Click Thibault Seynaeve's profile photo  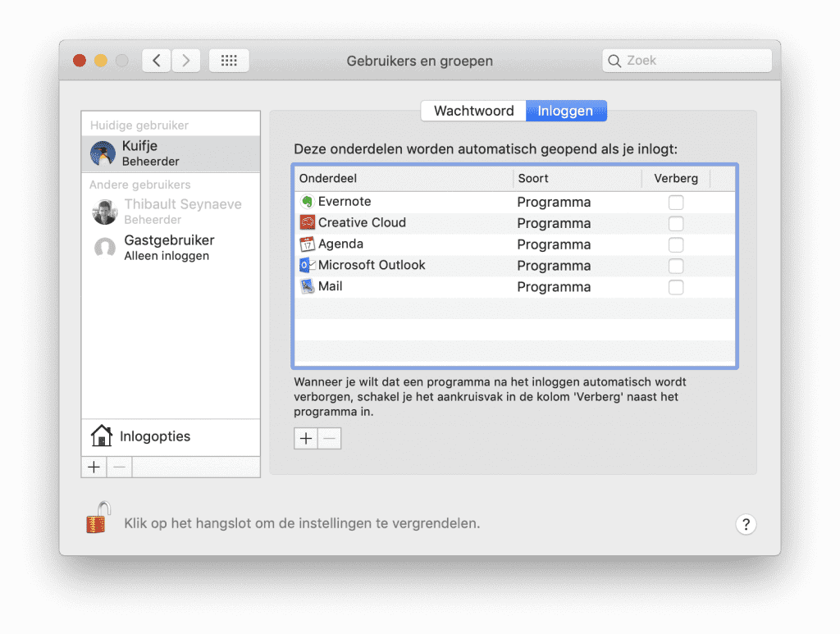[x=104, y=212]
